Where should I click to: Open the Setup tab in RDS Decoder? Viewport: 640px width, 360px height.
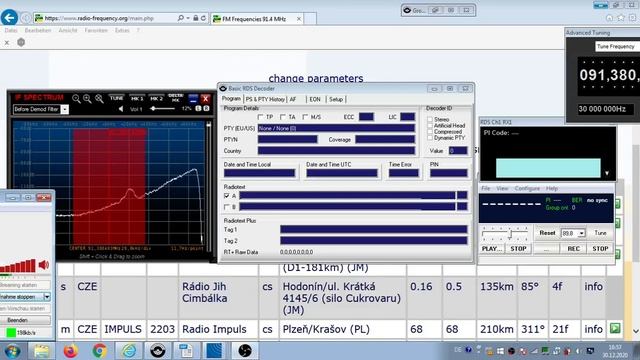[336, 99]
